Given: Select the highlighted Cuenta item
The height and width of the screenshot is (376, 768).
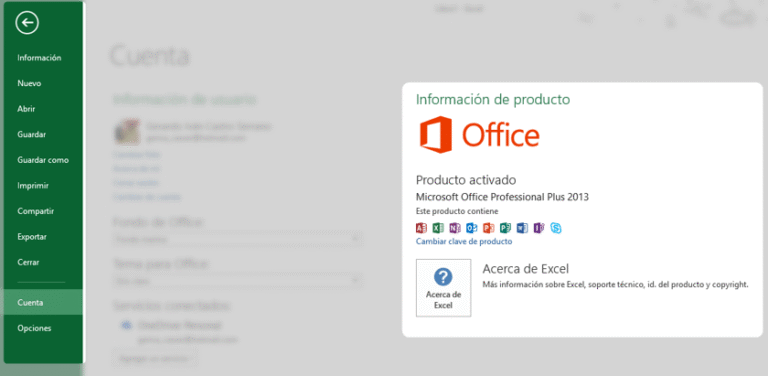Looking at the screenshot, I should click(x=43, y=302).
